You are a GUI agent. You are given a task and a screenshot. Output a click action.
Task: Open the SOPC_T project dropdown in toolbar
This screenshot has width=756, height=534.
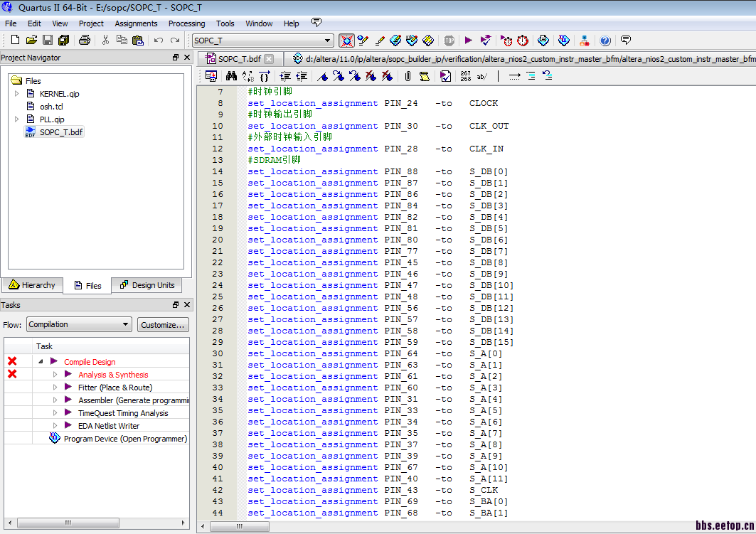click(x=327, y=41)
